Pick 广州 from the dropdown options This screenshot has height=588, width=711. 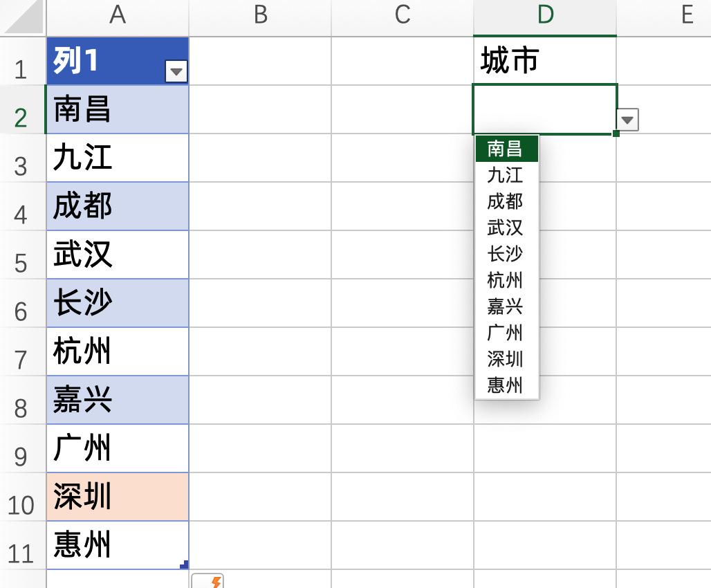coord(506,333)
